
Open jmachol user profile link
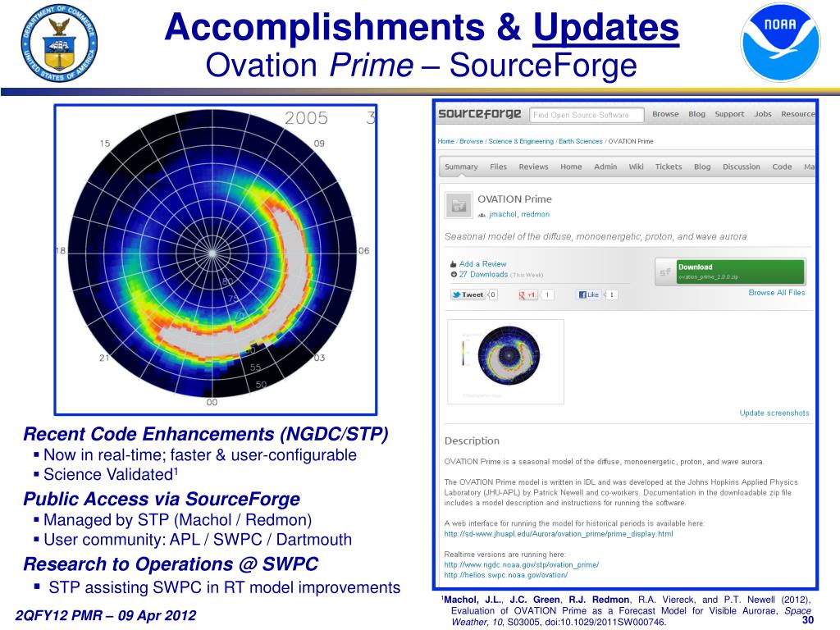coord(503,214)
